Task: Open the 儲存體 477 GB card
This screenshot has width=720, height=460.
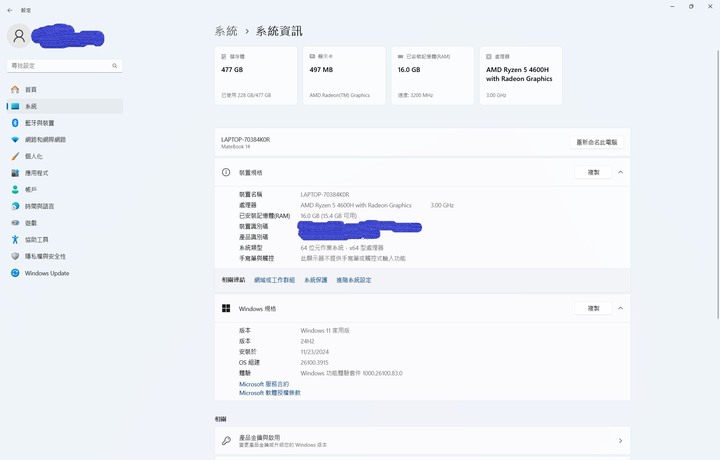Action: [x=256, y=76]
